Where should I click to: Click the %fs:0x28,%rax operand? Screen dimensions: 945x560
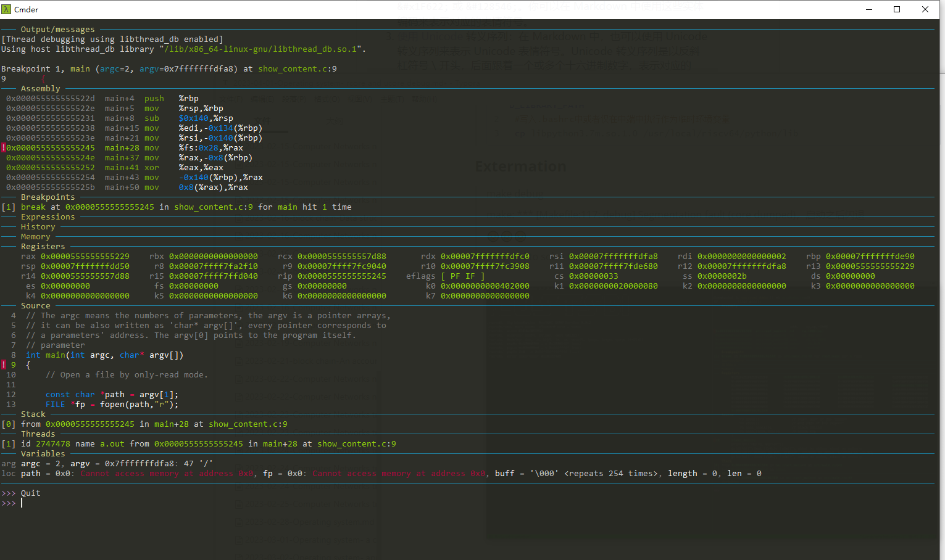[211, 148]
